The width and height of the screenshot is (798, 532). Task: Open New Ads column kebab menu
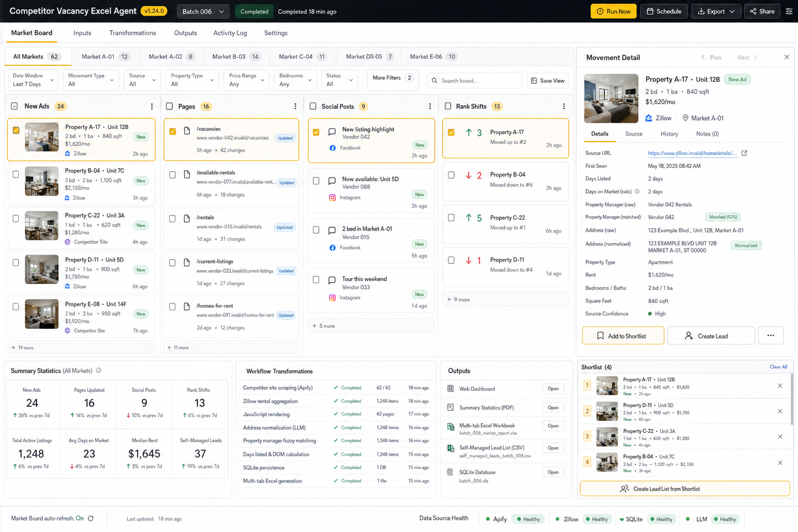pyautogui.click(x=152, y=107)
